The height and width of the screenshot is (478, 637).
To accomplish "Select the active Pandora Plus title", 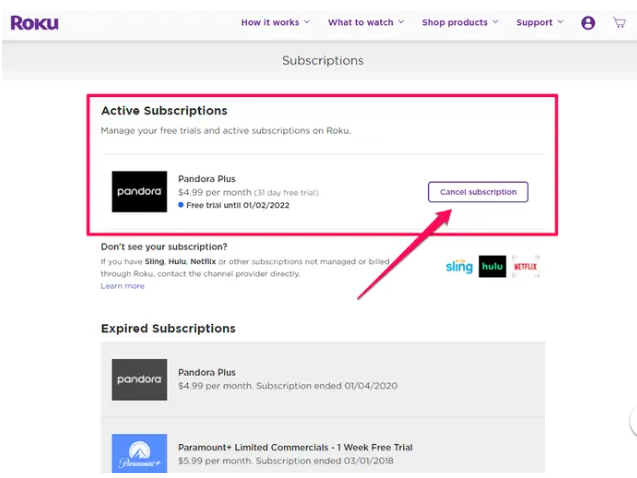I will tap(207, 179).
